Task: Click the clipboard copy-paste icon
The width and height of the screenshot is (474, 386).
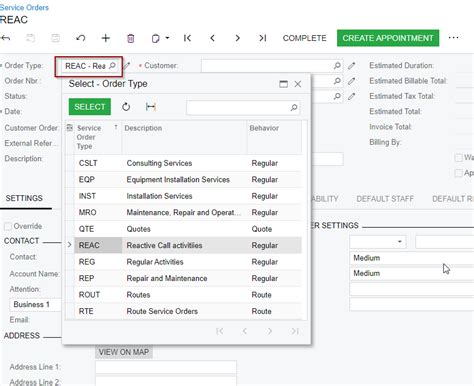Action: point(155,38)
